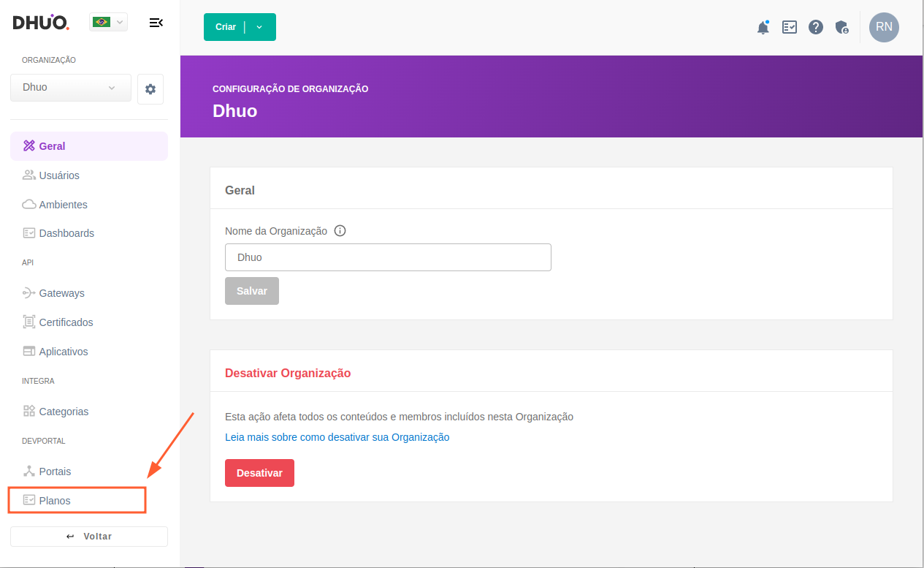Collapse the sidebar menu

click(x=156, y=23)
